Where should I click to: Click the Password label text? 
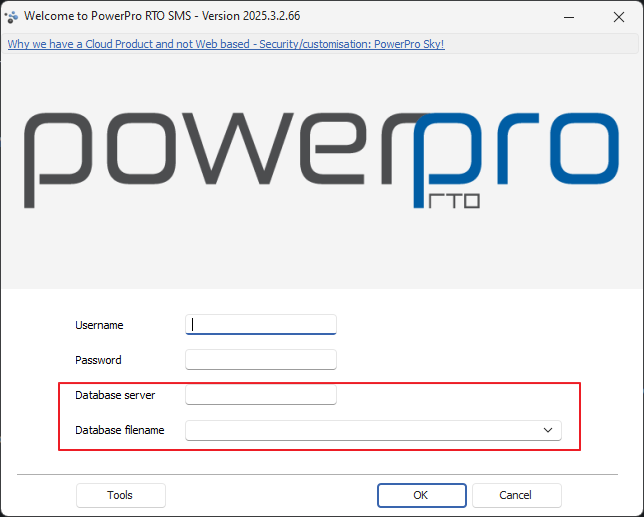pyautogui.click(x=98, y=360)
